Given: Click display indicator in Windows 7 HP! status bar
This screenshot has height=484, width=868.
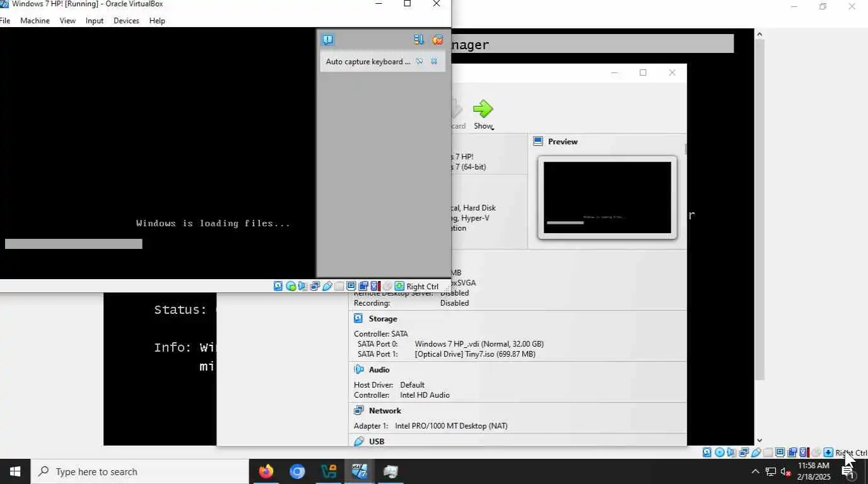Looking at the screenshot, I should click(351, 286).
